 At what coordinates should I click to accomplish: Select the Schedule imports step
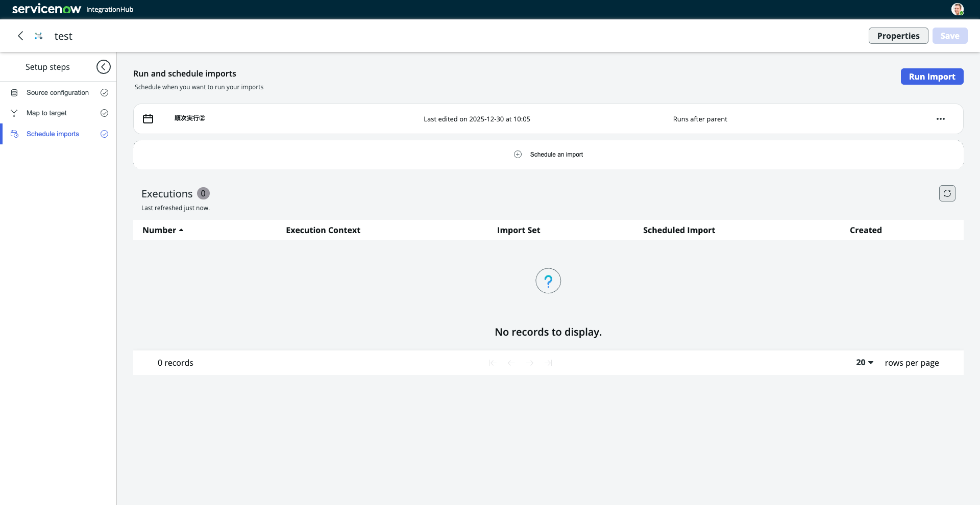coord(53,134)
